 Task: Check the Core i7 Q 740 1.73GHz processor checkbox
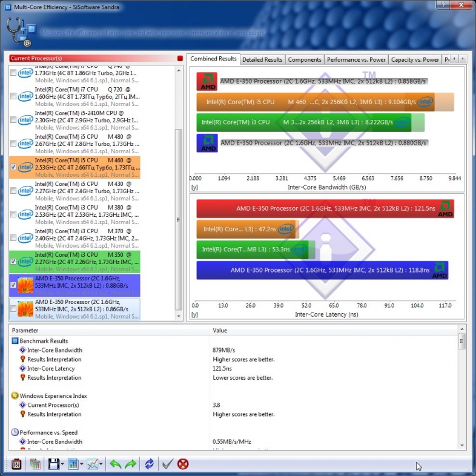(x=13, y=73)
